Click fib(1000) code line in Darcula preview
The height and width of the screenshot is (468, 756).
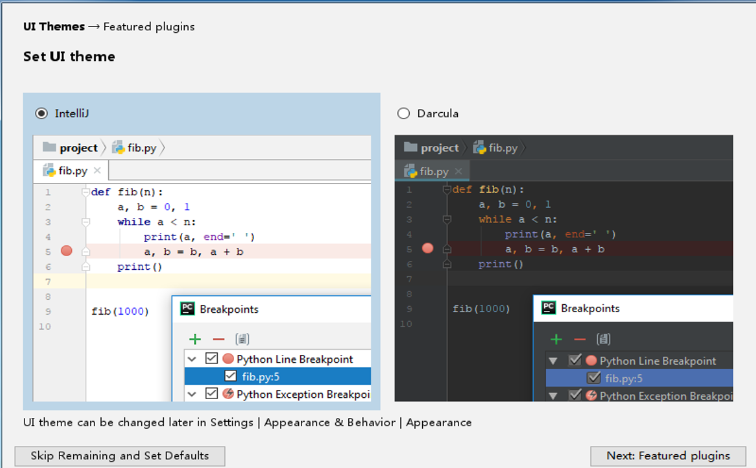(481, 308)
